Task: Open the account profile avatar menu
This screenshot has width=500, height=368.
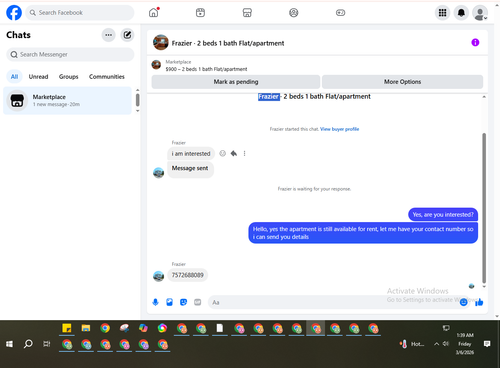Action: (480, 13)
